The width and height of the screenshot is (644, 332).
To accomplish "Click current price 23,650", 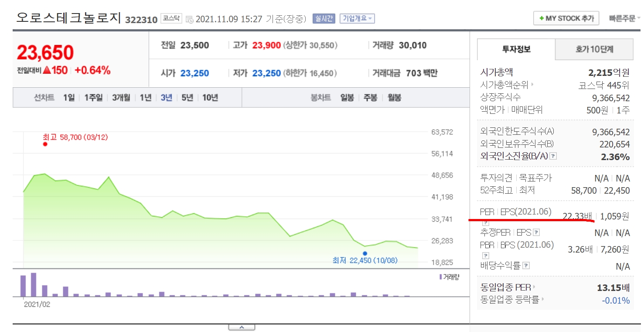I will pyautogui.click(x=45, y=52).
